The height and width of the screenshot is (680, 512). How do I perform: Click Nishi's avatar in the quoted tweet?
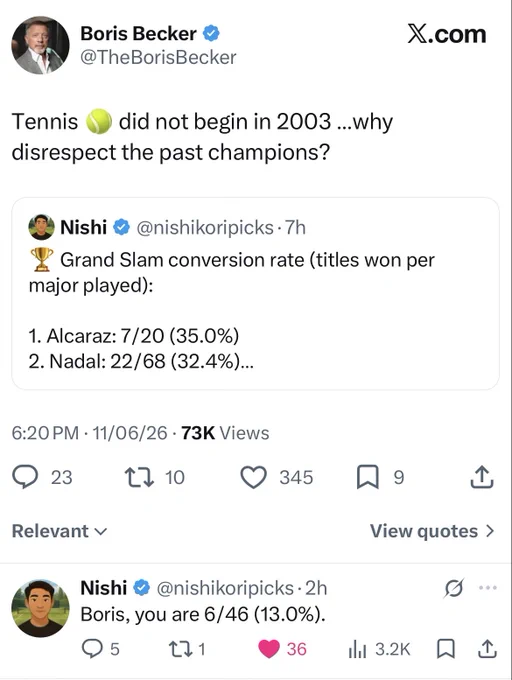41,227
